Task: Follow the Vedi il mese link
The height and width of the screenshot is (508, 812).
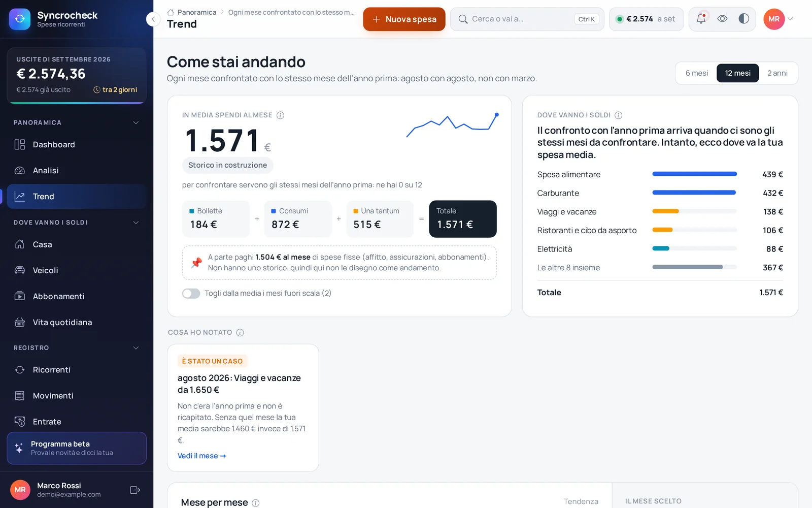Action: click(201, 456)
